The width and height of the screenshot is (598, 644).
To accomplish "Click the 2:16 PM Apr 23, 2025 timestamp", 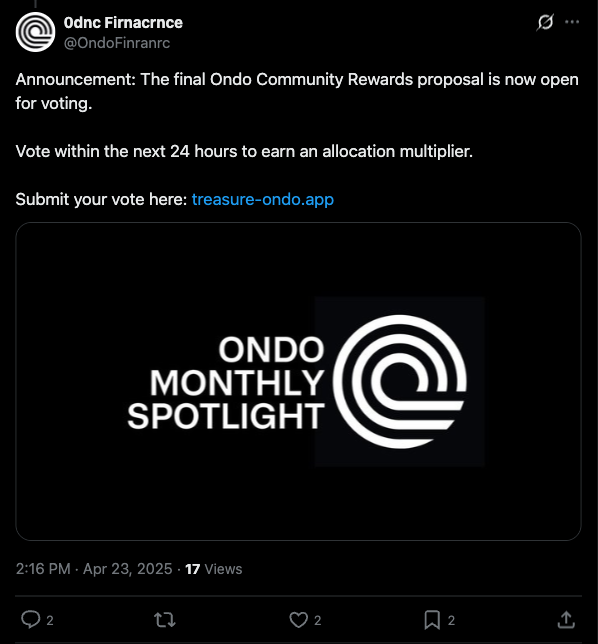I will (x=94, y=569).
